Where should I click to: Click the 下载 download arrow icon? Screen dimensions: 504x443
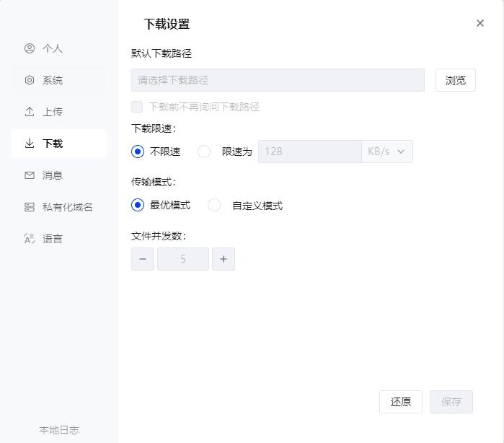pyautogui.click(x=30, y=143)
